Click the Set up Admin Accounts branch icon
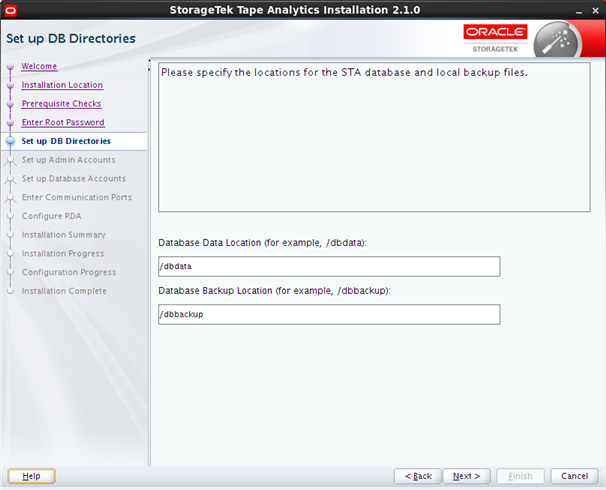This screenshot has width=606, height=490. (10, 160)
